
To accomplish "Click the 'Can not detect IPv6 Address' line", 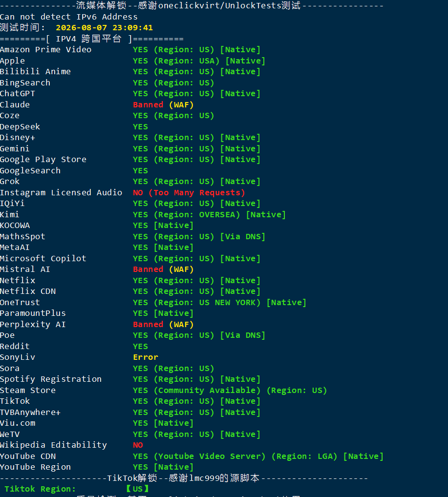I will tap(69, 17).
